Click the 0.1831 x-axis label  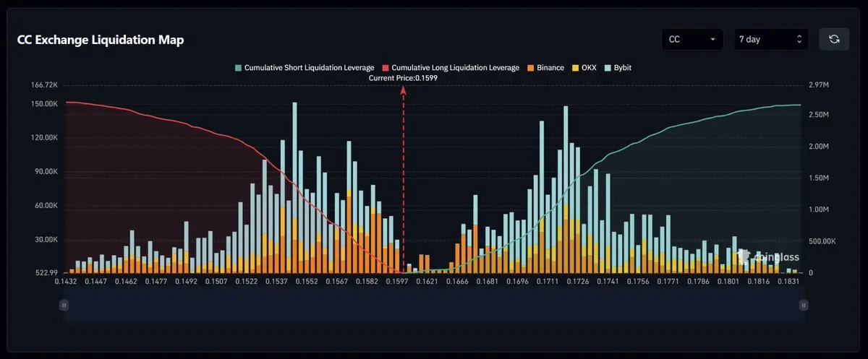coord(789,282)
